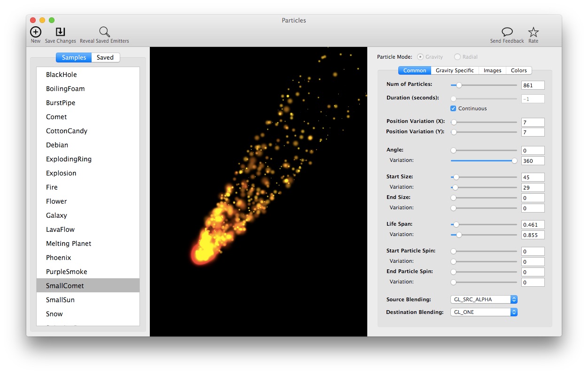The width and height of the screenshot is (588, 374).
Task: Open the Destination Blending dropdown
Action: (484, 312)
